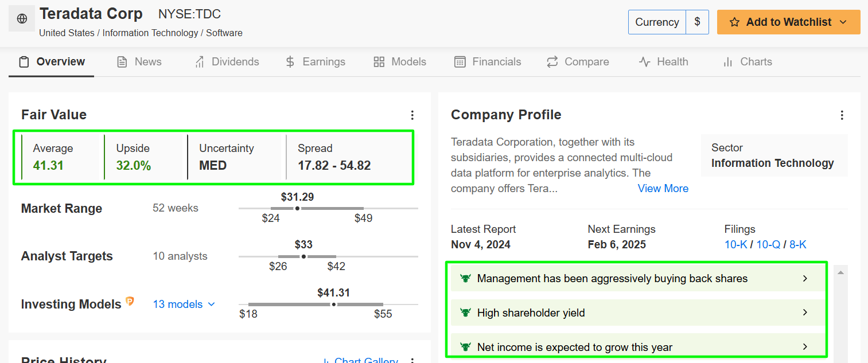868x363 pixels.
Task: Expand 'Management has been aggressively buying back shares'
Action: pos(638,278)
